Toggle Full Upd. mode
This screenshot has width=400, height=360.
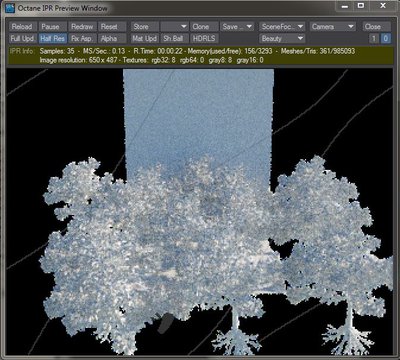(23, 38)
